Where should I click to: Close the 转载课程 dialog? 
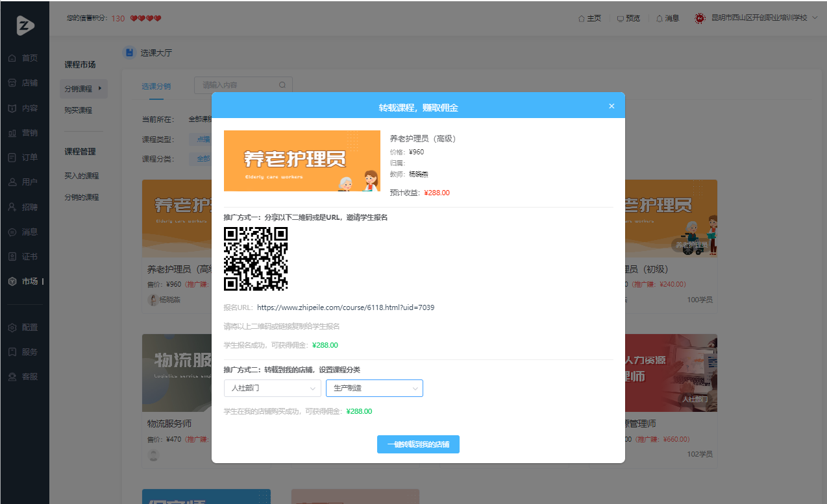611,106
